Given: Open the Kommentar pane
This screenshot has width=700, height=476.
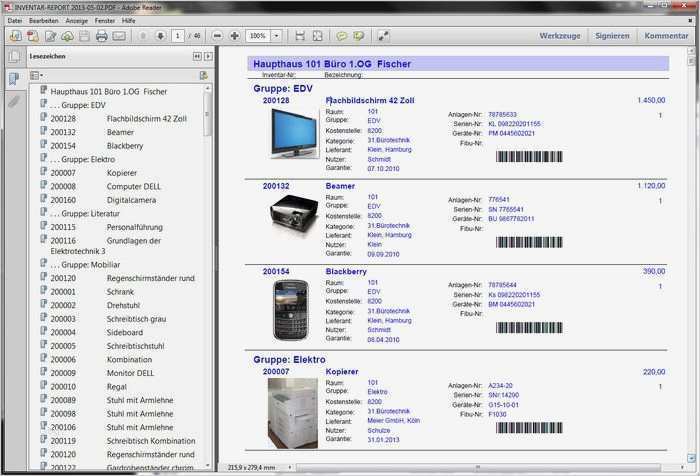Looking at the screenshot, I should 666,36.
